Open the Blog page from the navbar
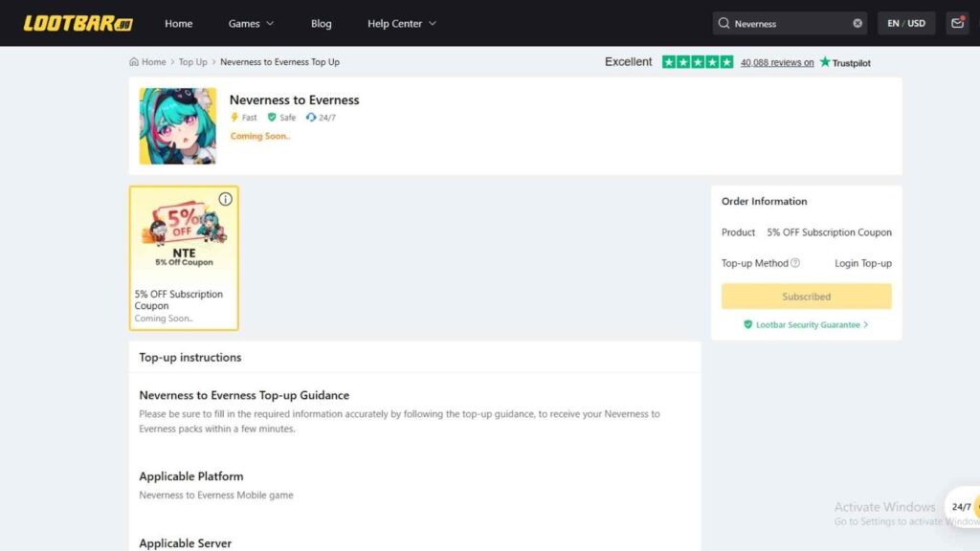The height and width of the screenshot is (551, 980). point(321,23)
